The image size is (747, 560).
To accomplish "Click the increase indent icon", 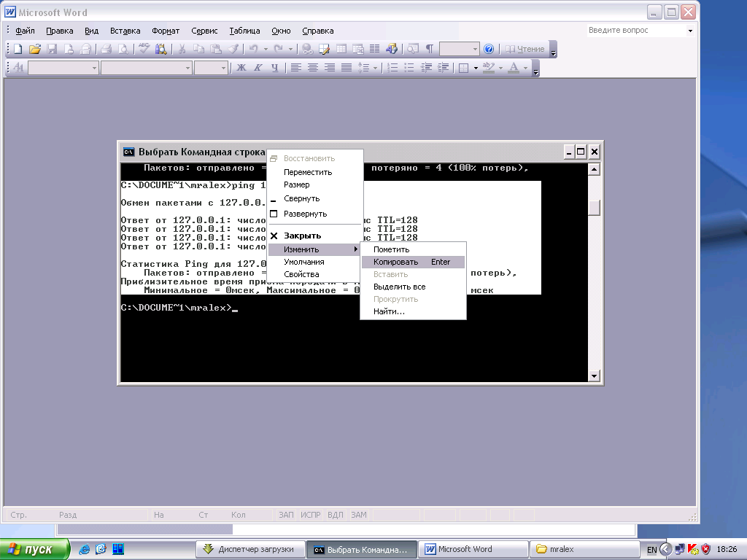I will coord(443,68).
